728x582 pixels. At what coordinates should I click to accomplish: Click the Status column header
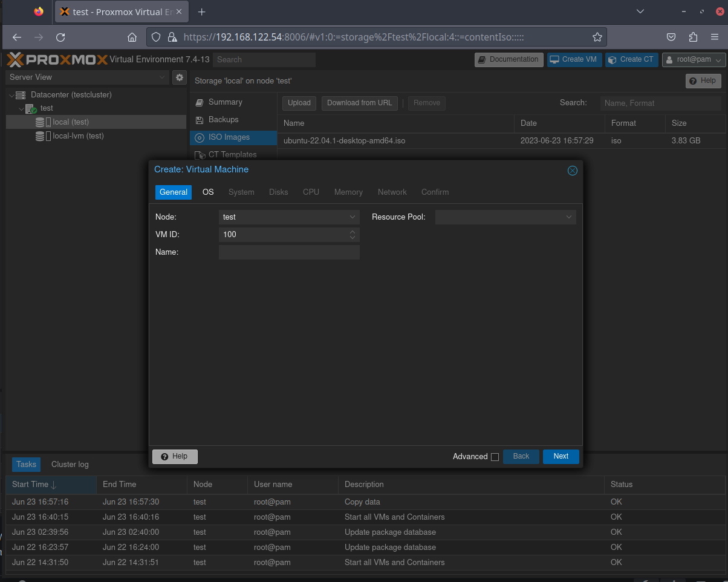point(665,485)
